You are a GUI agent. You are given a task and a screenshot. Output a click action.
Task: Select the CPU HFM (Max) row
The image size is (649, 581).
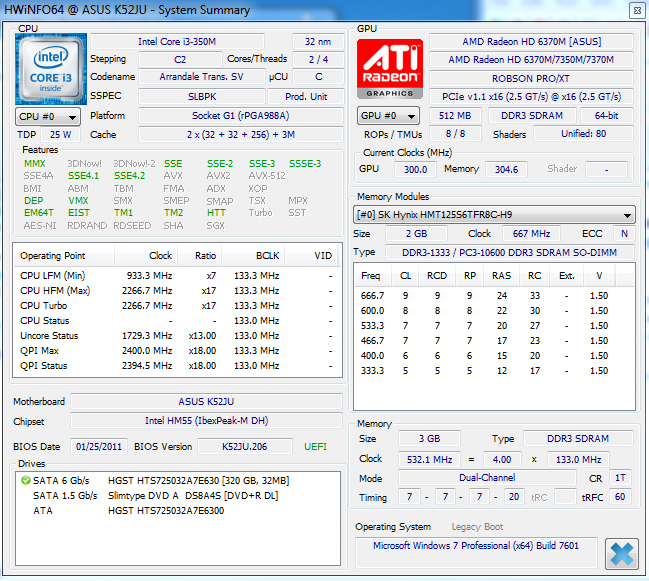click(177, 291)
